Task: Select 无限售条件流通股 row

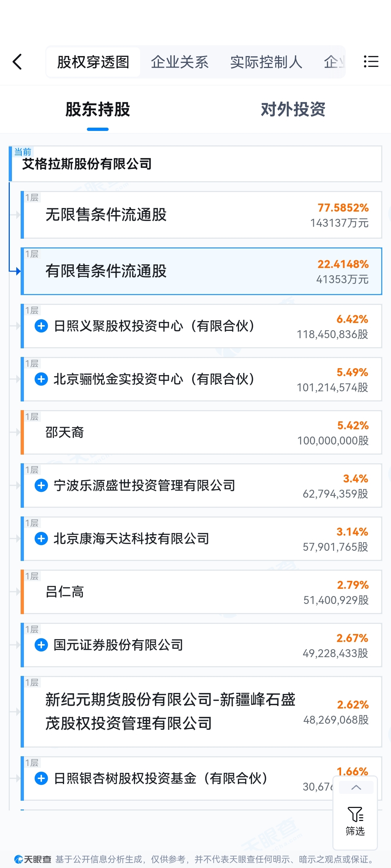Action: [201, 215]
